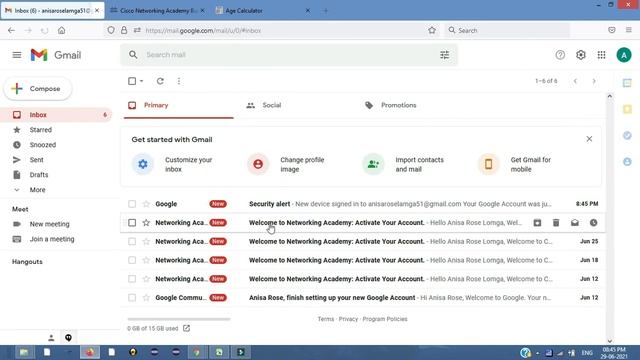The width and height of the screenshot is (640, 360).
Task: Open the Pocket save icon
Action: click(x=611, y=30)
